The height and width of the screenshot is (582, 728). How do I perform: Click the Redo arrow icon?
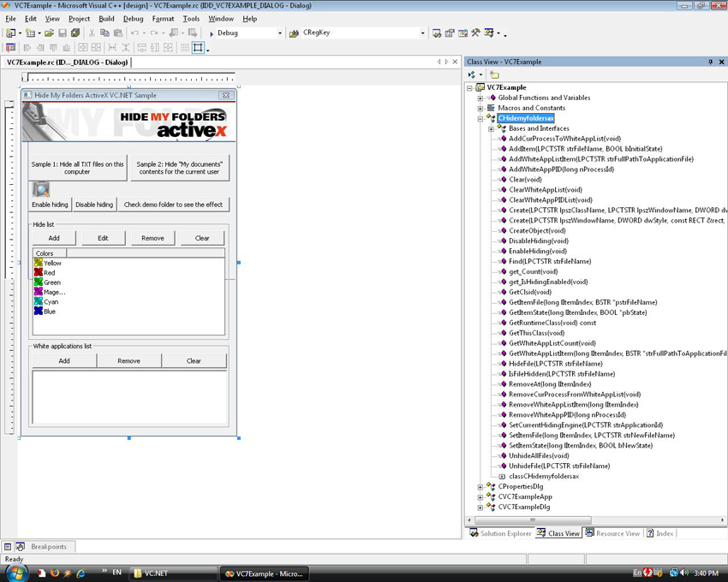tap(154, 33)
